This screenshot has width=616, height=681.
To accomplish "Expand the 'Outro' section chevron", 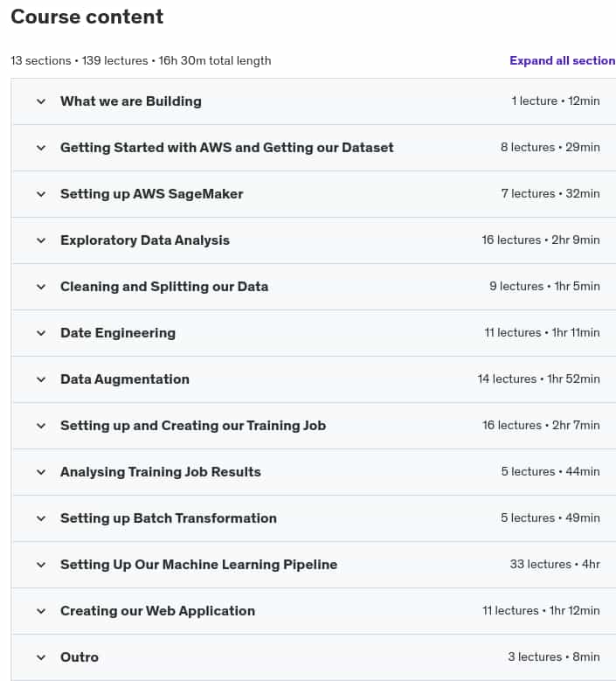I will coord(41,657).
